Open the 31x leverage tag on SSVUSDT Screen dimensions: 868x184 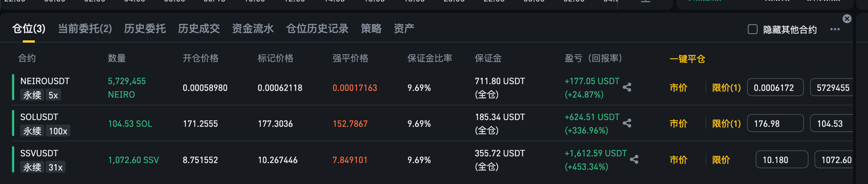(55, 167)
